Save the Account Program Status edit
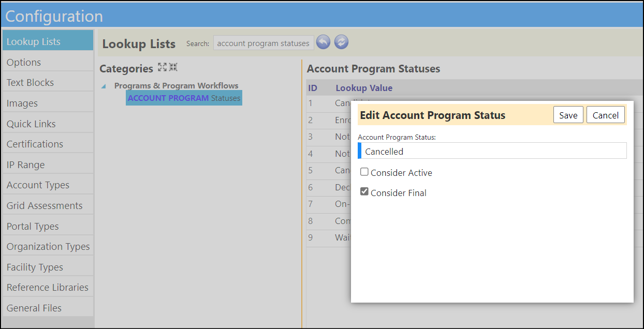644x329 pixels. click(568, 115)
